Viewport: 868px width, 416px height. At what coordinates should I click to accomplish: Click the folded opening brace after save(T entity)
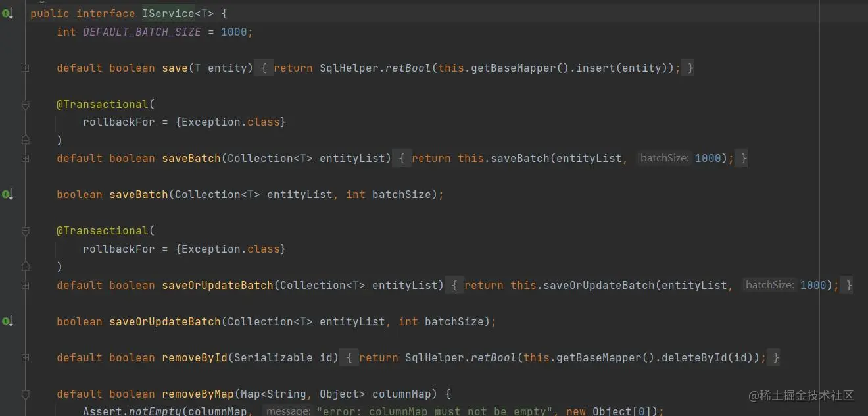pyautogui.click(x=263, y=68)
